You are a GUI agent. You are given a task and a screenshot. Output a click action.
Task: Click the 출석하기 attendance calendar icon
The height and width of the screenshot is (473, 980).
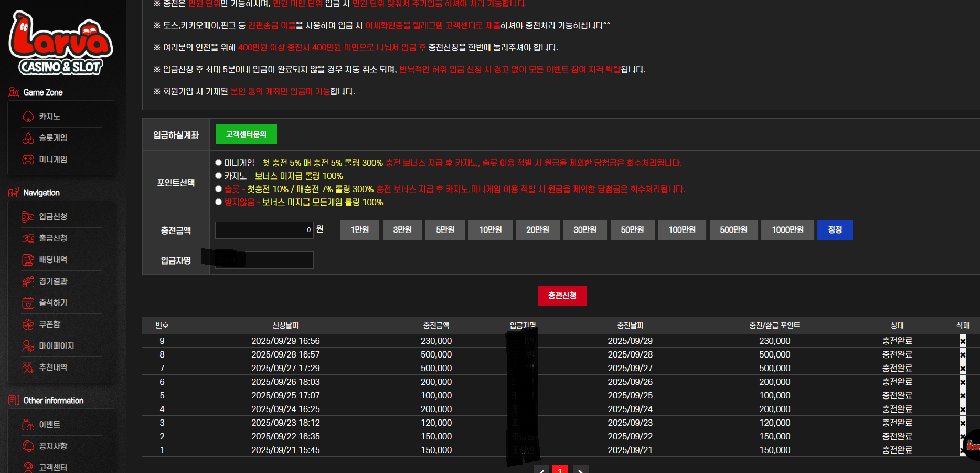(28, 303)
